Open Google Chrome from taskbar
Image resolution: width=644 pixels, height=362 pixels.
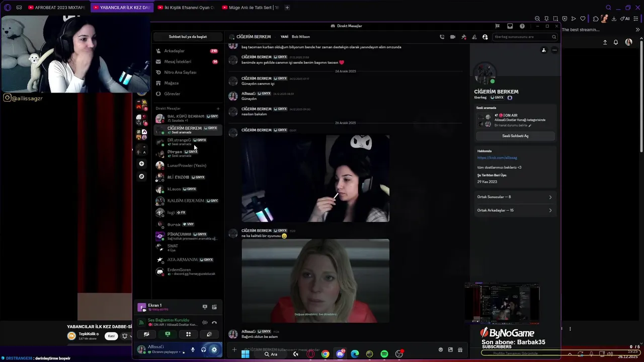[326, 354]
